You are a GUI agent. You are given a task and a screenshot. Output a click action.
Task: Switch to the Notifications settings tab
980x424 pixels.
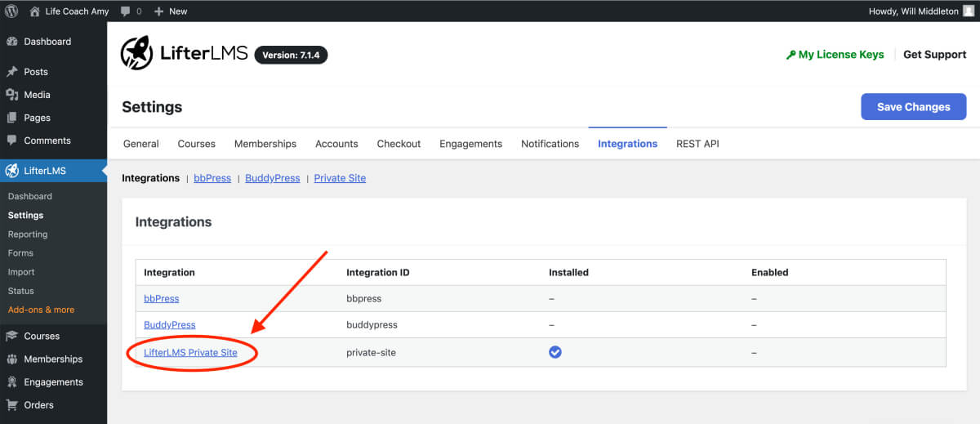point(550,144)
